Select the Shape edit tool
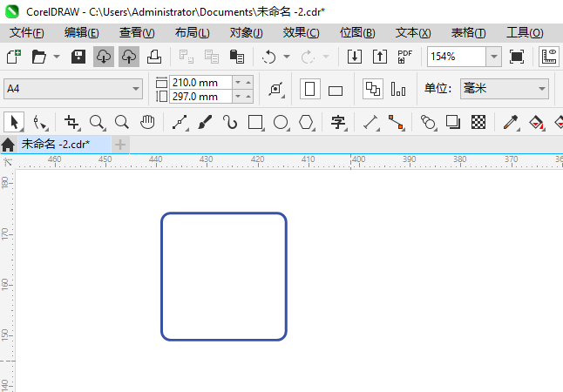The width and height of the screenshot is (563, 392). [40, 122]
